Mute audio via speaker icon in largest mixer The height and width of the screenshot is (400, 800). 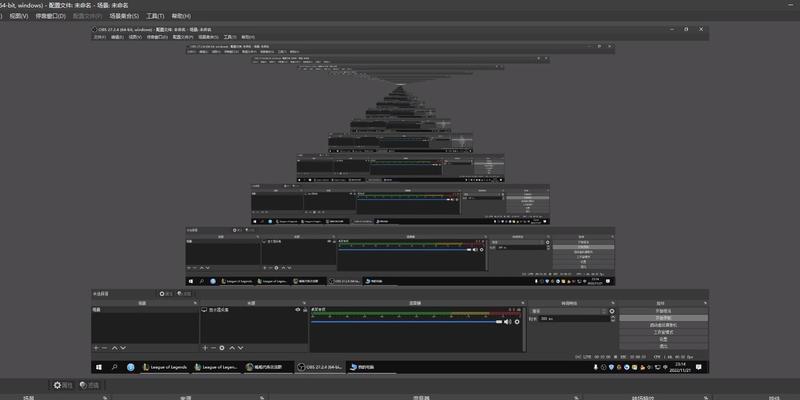pos(509,322)
